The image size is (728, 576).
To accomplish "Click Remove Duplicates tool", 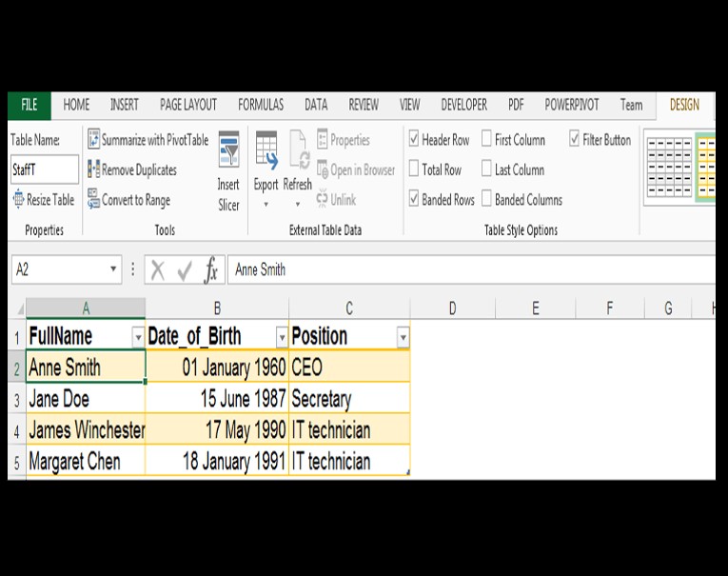I will (132, 169).
